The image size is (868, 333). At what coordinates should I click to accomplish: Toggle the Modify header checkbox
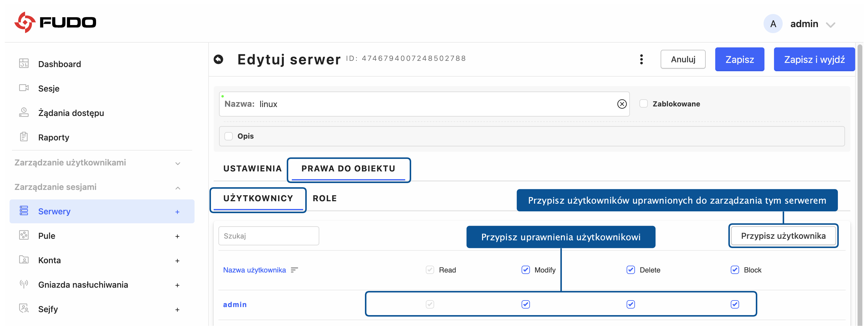tap(525, 270)
